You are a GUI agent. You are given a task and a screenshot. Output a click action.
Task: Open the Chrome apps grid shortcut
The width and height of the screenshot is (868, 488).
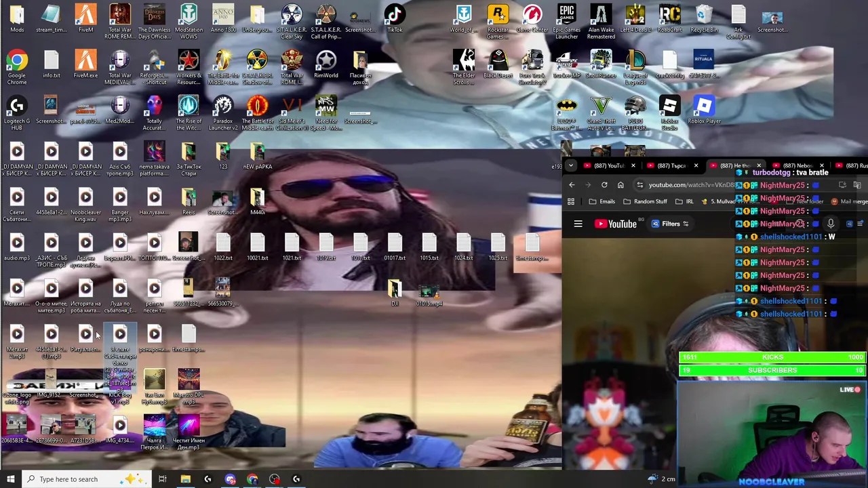point(571,201)
